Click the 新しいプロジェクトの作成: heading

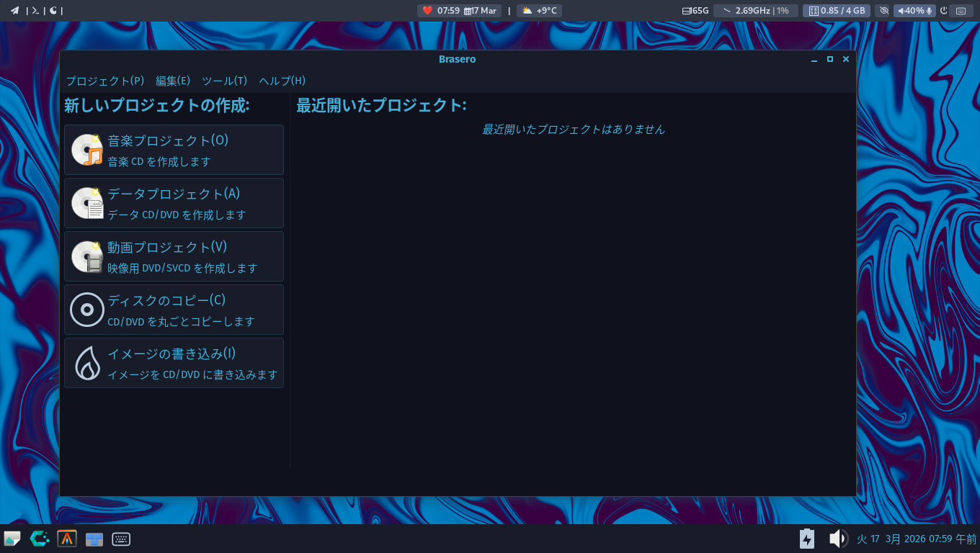156,106
